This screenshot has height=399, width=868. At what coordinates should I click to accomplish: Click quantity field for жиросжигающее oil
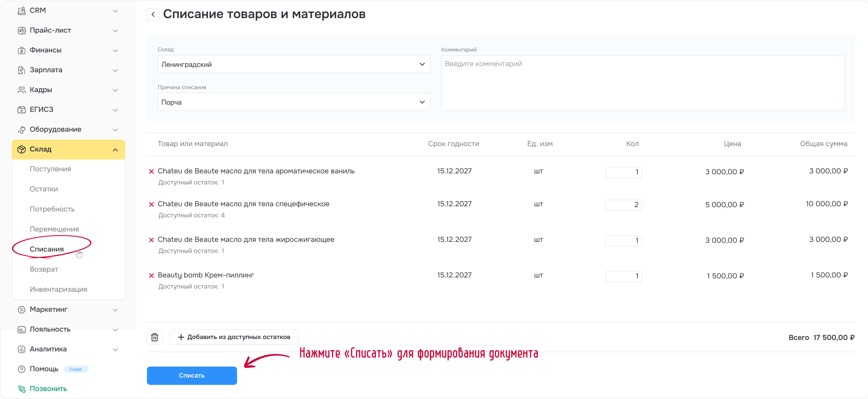pos(624,241)
